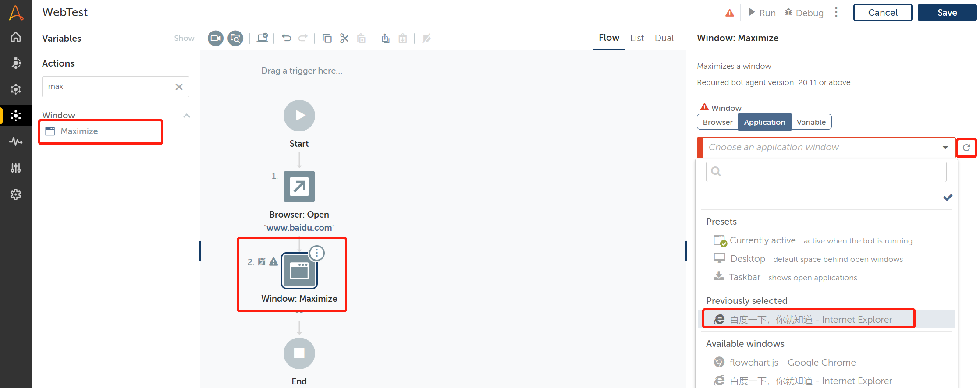Image resolution: width=980 pixels, height=388 pixels.
Task: Click the capture/verify toolbar icon
Action: coord(263,38)
